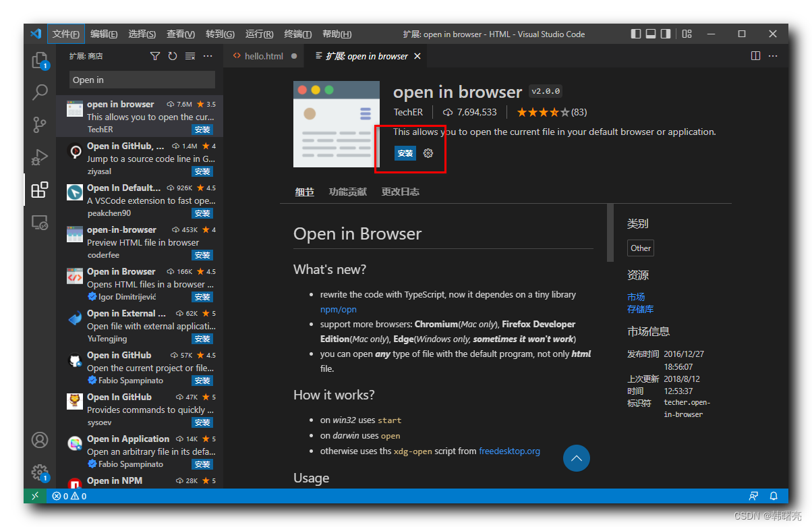The image size is (812, 527).
Task: Open the freedesktop.org link
Action: click(509, 451)
